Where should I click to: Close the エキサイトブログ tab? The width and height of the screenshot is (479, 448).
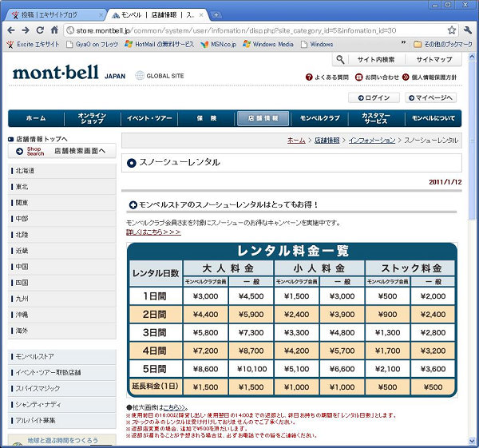tap(101, 15)
